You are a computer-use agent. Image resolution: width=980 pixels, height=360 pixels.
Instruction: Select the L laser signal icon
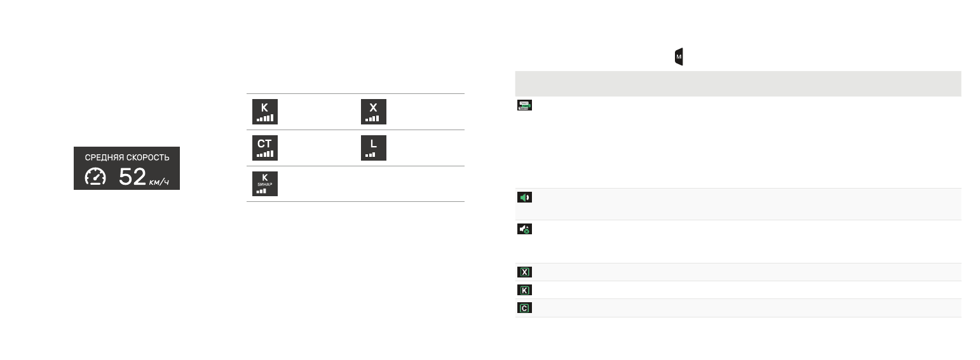click(x=373, y=148)
